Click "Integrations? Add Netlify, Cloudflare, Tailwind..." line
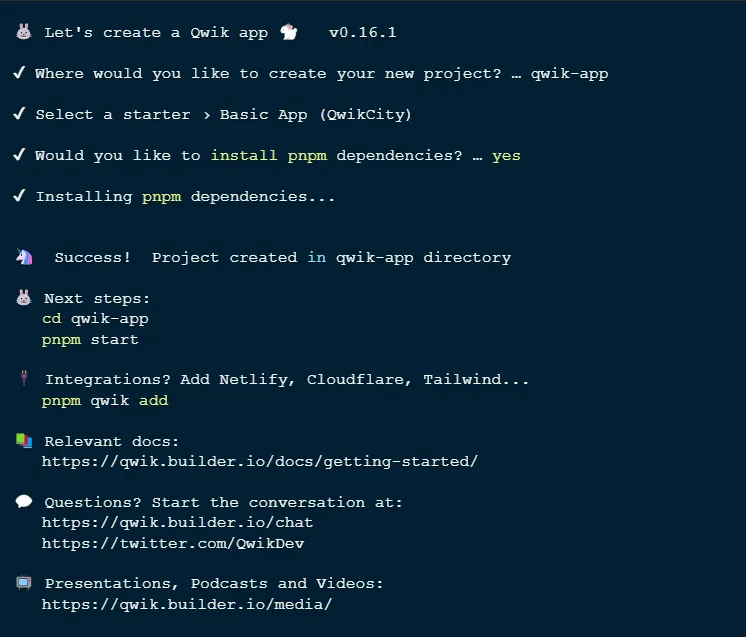The height and width of the screenshot is (637, 746). point(287,380)
